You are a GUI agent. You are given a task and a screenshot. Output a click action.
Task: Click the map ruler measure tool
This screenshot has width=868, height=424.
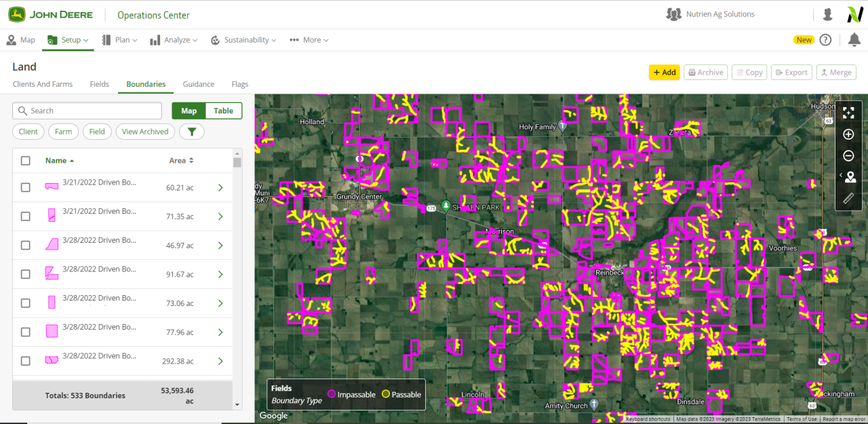point(848,199)
